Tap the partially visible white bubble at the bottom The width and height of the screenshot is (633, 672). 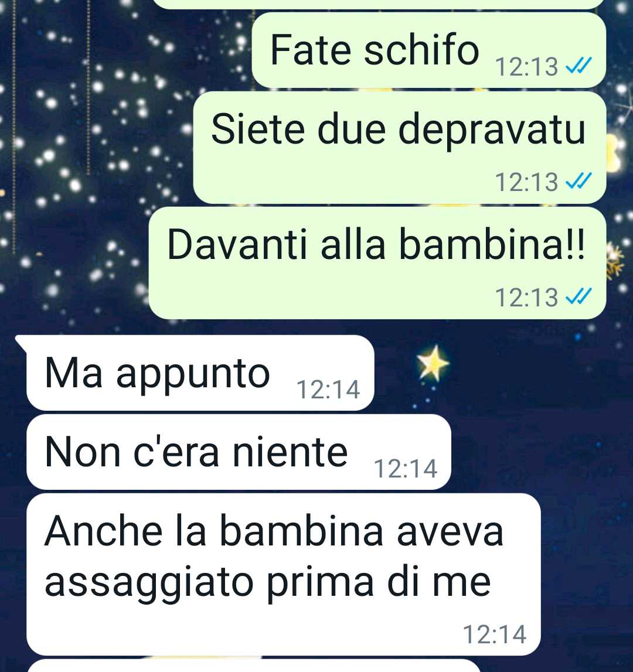click(x=253, y=666)
